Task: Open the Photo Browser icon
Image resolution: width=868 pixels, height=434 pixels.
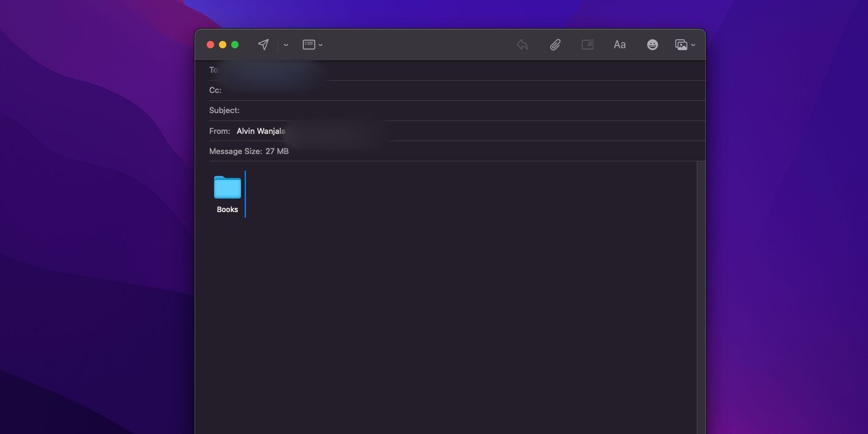Action: point(681,44)
